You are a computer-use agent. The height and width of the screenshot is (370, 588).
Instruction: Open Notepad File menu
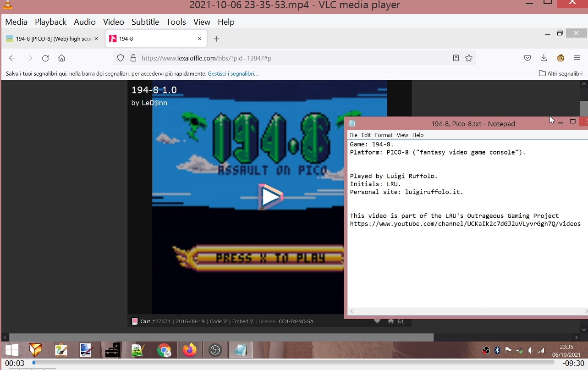(353, 135)
